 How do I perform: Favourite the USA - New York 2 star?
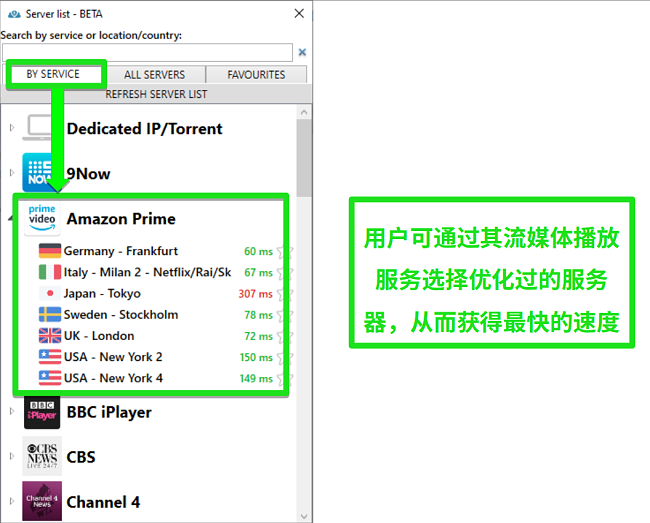(285, 357)
